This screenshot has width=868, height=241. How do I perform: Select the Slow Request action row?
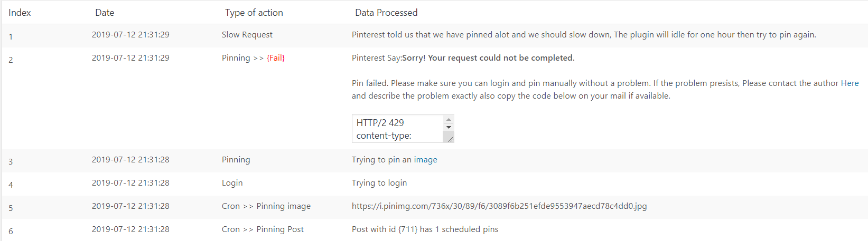coord(434,35)
